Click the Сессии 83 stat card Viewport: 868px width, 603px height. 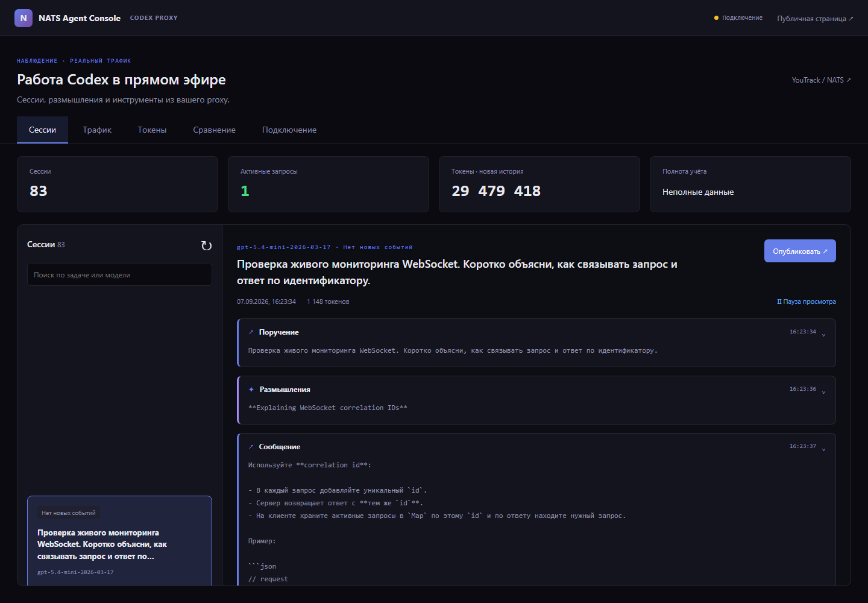(118, 185)
